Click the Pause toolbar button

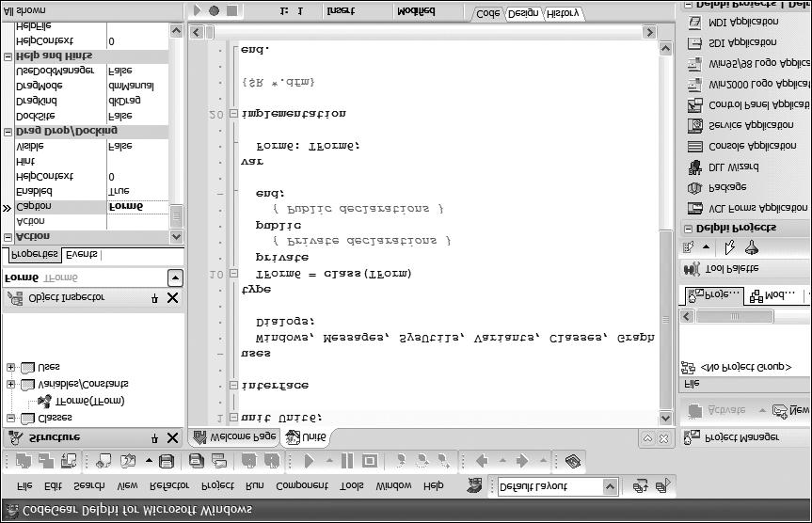point(347,460)
